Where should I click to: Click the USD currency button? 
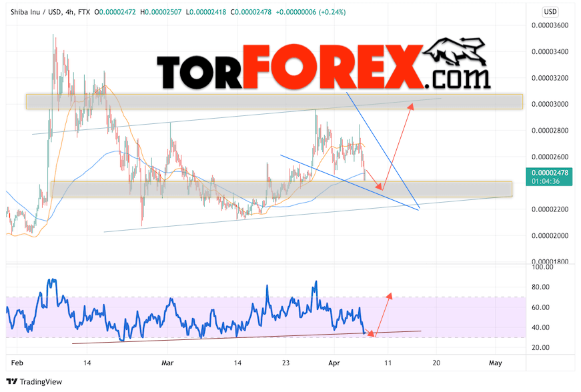click(x=550, y=12)
